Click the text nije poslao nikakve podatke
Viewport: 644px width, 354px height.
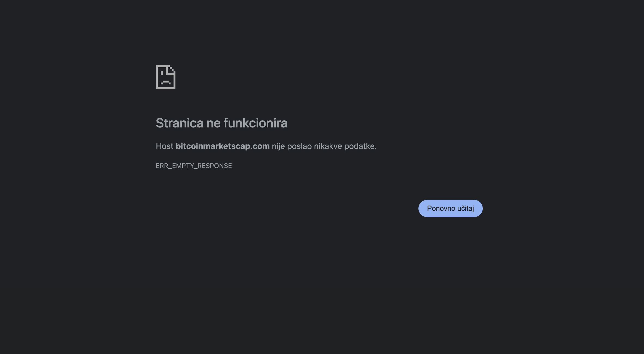(x=324, y=146)
